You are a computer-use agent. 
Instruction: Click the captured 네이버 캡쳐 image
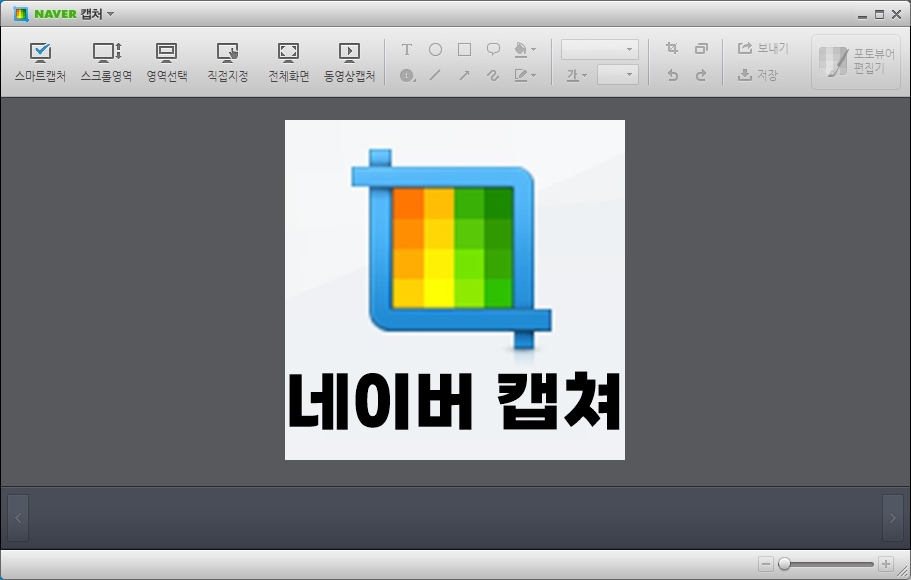(x=455, y=290)
